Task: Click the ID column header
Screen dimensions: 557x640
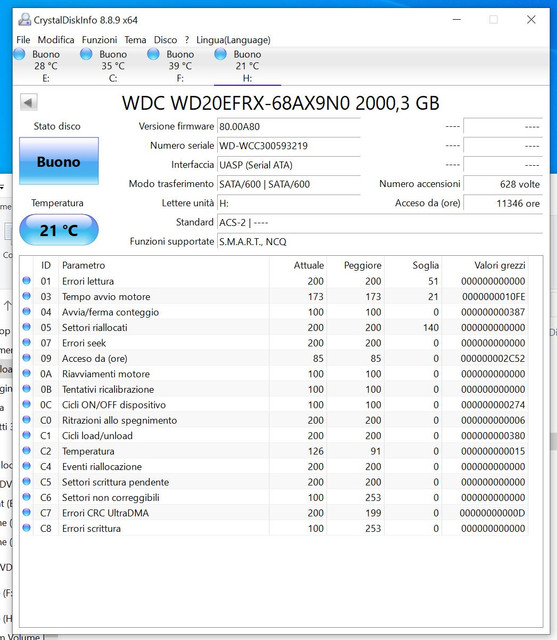Action: coord(46,265)
